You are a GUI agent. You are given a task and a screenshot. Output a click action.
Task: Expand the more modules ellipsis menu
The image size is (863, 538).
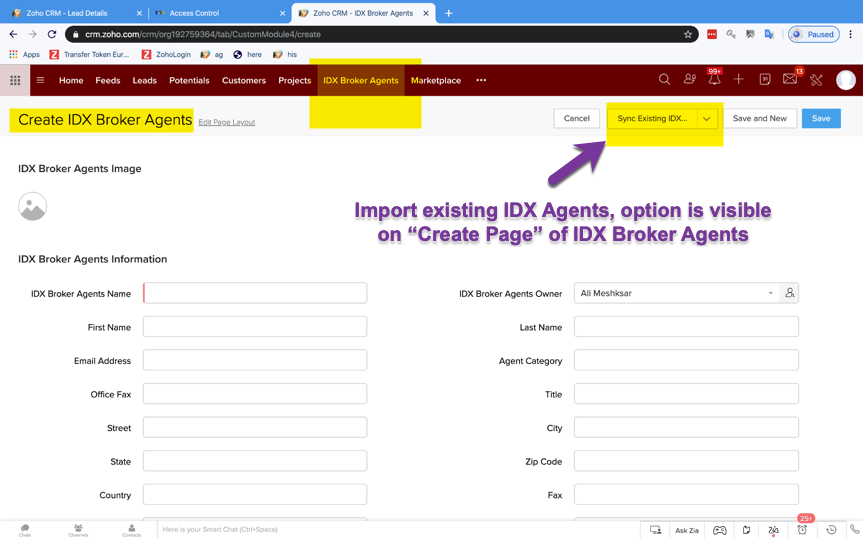click(x=481, y=80)
